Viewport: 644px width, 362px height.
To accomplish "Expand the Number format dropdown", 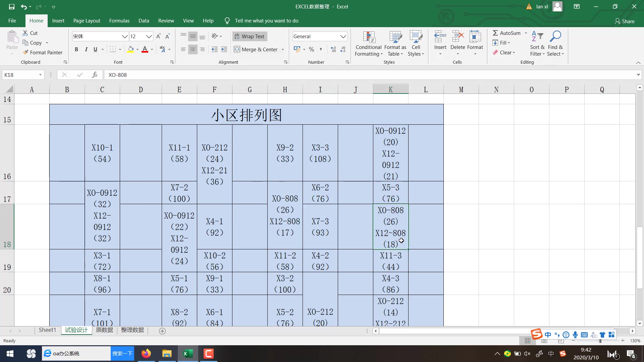I will point(344,36).
